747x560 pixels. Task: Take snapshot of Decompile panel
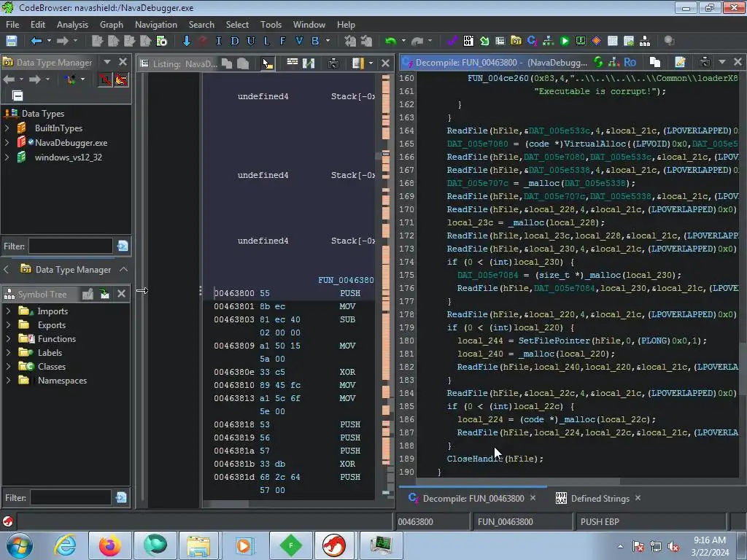(x=705, y=62)
